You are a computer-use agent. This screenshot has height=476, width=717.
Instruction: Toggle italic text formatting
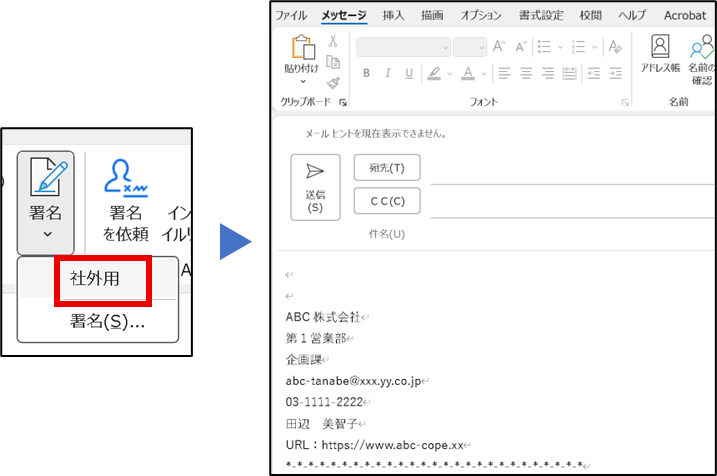point(387,73)
